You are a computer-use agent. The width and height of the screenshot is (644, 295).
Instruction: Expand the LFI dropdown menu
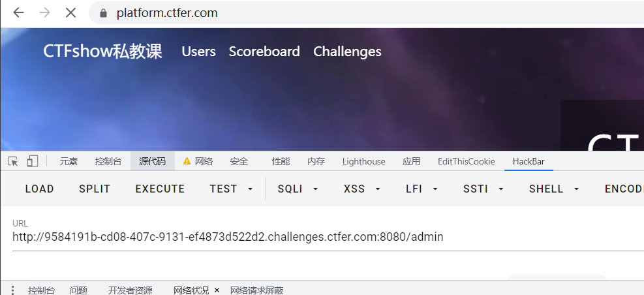click(x=422, y=189)
